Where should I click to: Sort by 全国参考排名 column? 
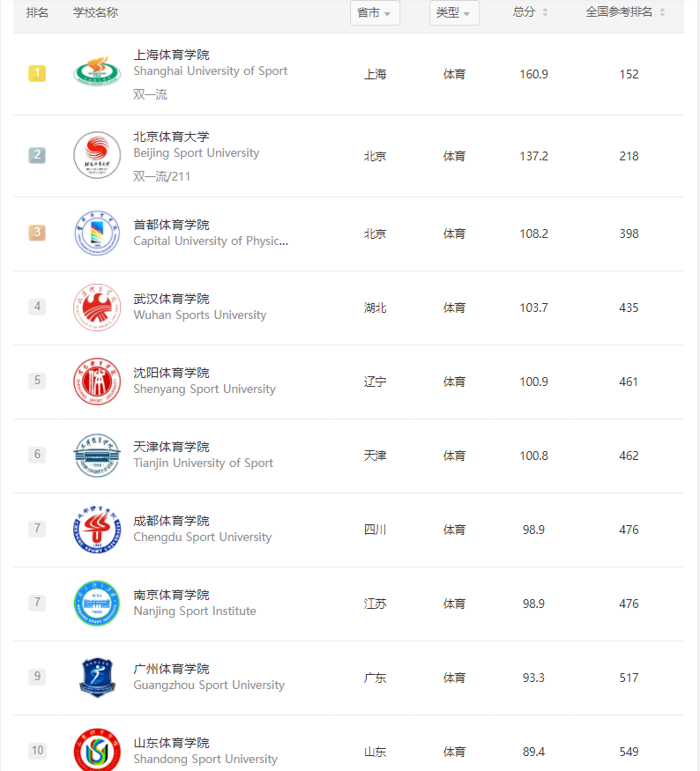tap(626, 12)
